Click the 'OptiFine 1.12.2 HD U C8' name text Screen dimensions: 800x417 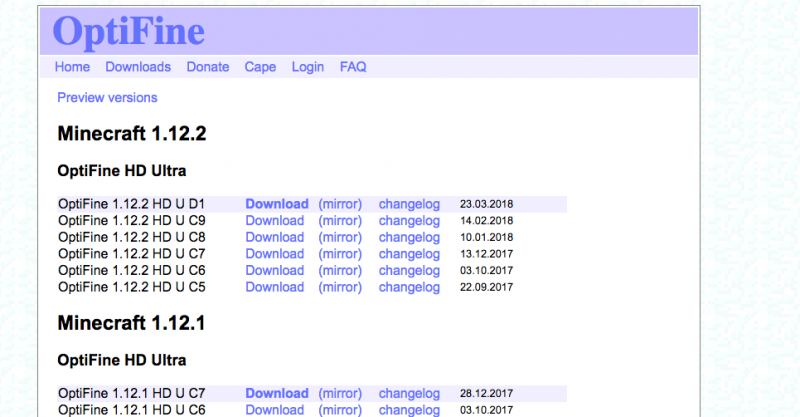click(132, 237)
